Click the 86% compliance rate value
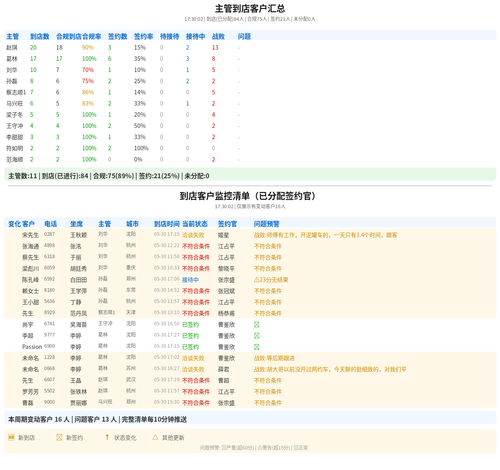The height and width of the screenshot is (470, 500). point(88,92)
